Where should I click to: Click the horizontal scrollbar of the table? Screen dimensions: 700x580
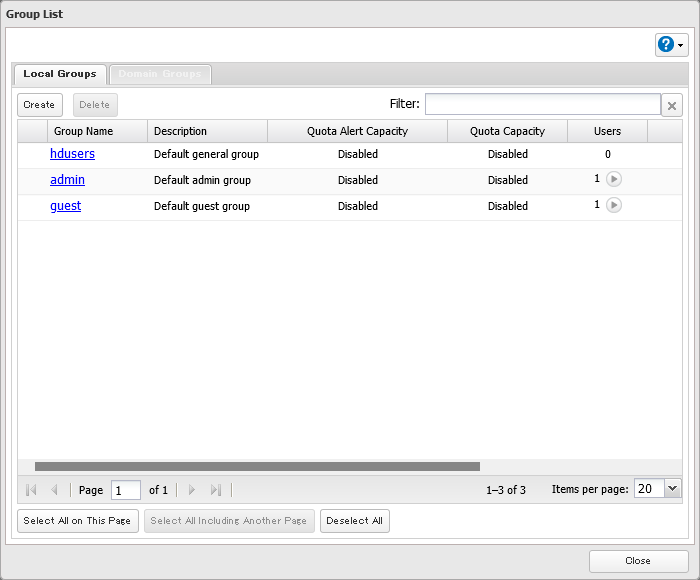[257, 466]
